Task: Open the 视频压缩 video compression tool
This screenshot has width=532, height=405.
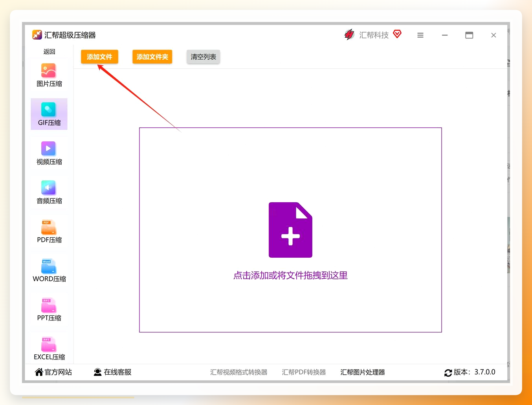Action: tap(49, 153)
